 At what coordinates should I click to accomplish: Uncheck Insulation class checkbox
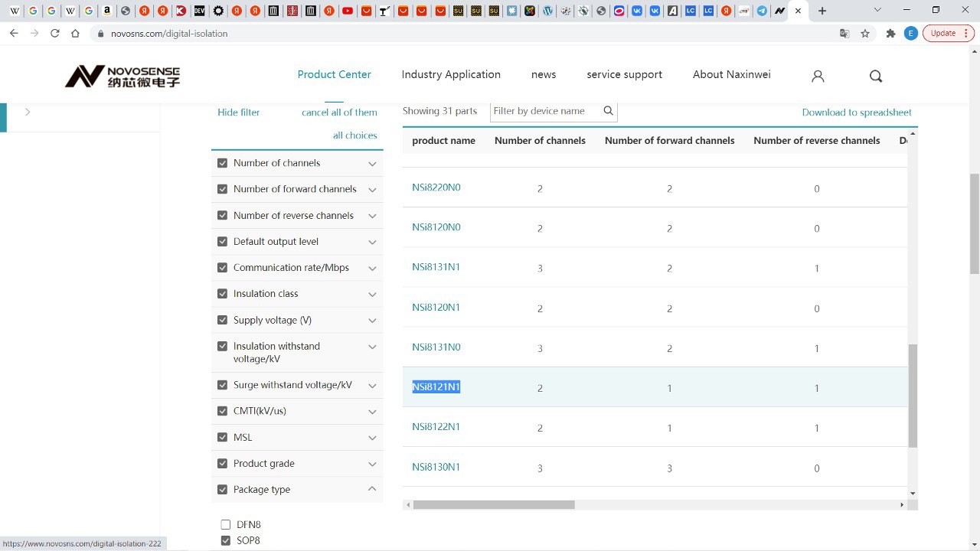point(223,294)
